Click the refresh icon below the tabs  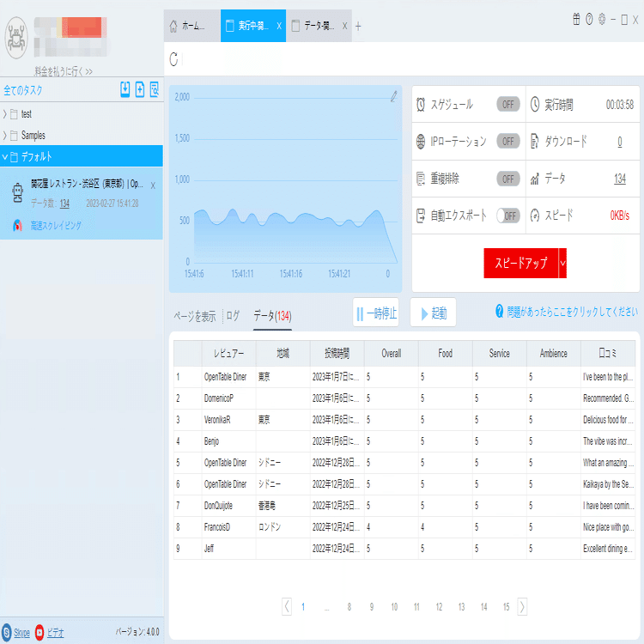(x=173, y=59)
